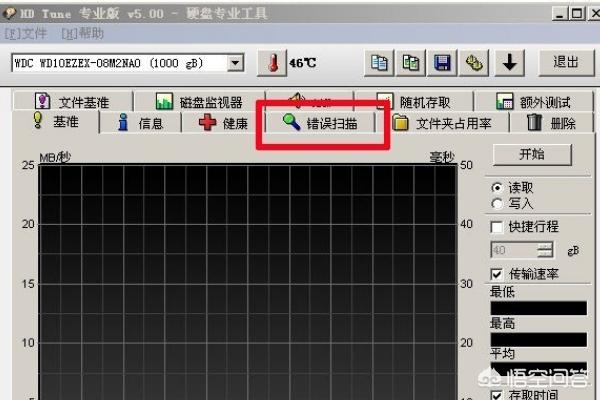Switch to the 随机存取 tab
Viewport: 600px width, 400px height.
click(x=413, y=102)
